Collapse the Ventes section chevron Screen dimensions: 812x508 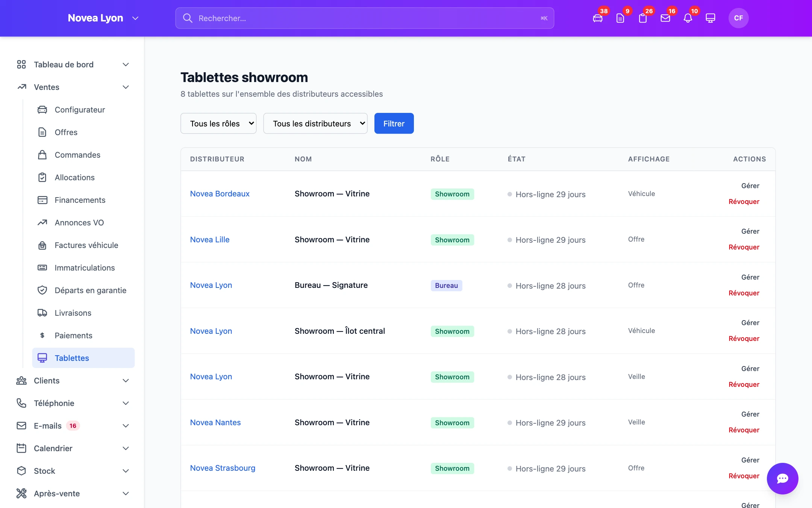click(126, 87)
